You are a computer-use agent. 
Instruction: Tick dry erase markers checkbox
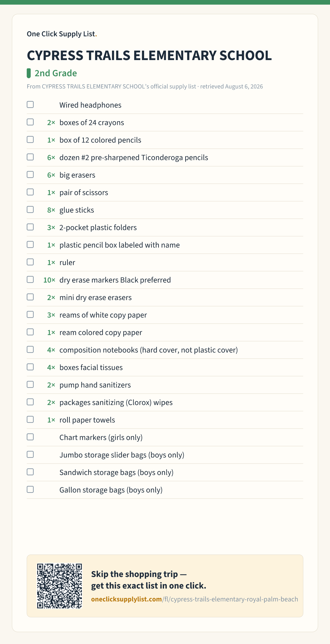[x=30, y=279]
